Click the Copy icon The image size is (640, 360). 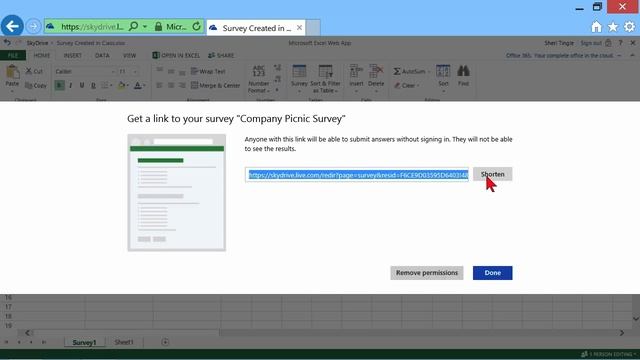click(29, 85)
